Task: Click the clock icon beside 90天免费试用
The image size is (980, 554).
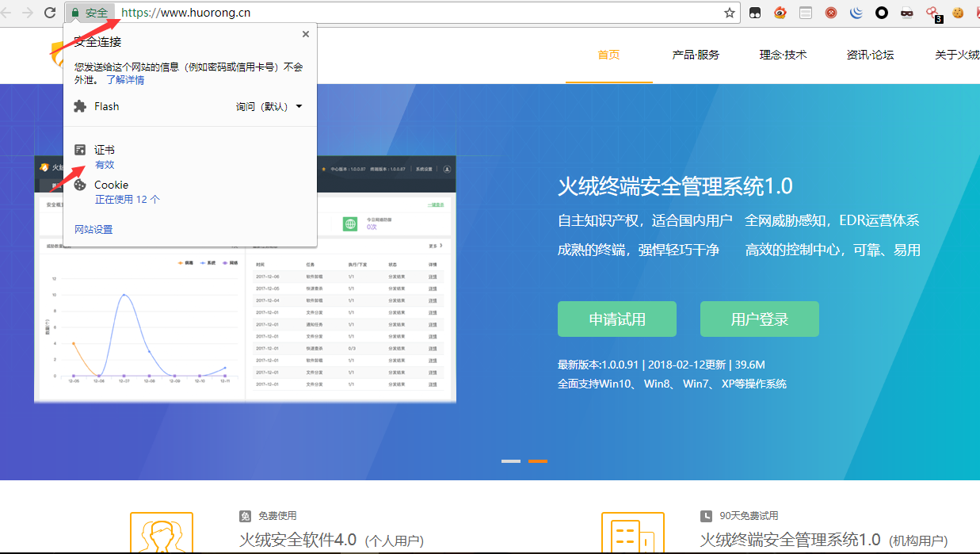Action: click(706, 516)
